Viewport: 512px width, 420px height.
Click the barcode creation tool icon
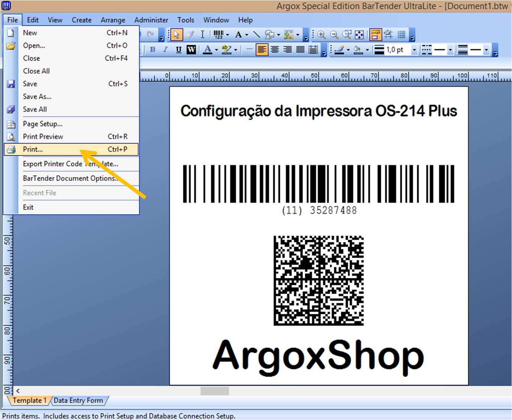click(x=219, y=35)
